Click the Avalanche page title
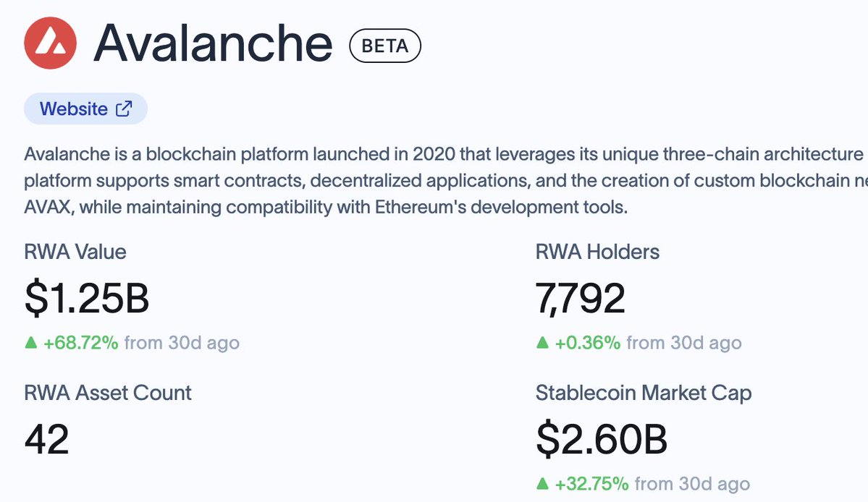 coord(212,45)
